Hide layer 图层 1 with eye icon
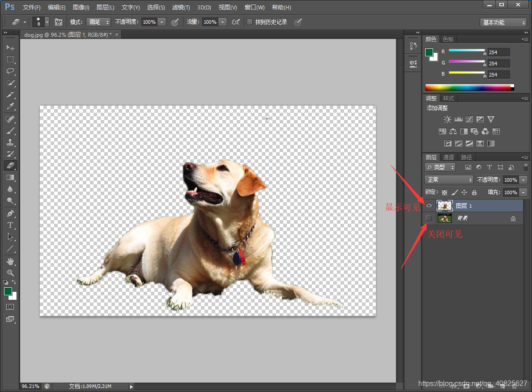The image size is (532, 392). [x=429, y=205]
